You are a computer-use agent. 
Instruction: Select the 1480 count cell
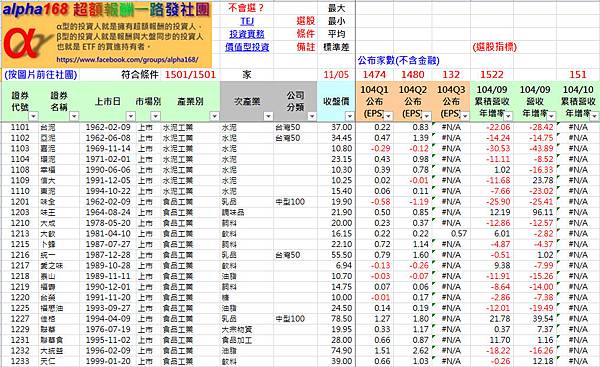pyautogui.click(x=412, y=75)
